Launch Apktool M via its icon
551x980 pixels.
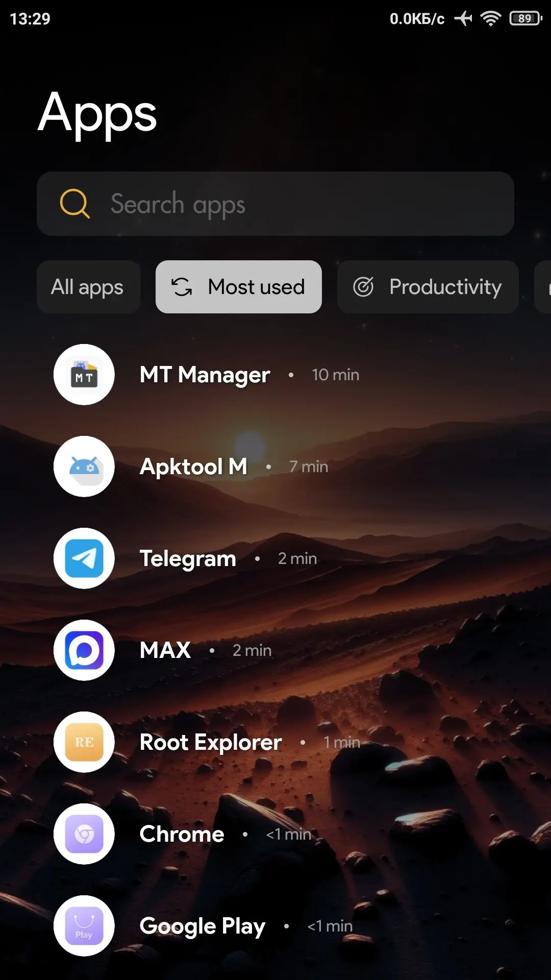point(84,467)
